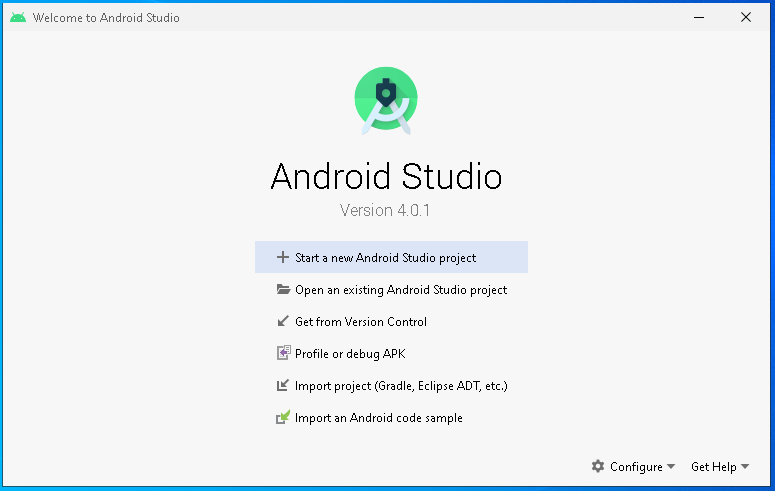The width and height of the screenshot is (775, 491).
Task: Expand the Get Help dropdown
Action: (720, 466)
